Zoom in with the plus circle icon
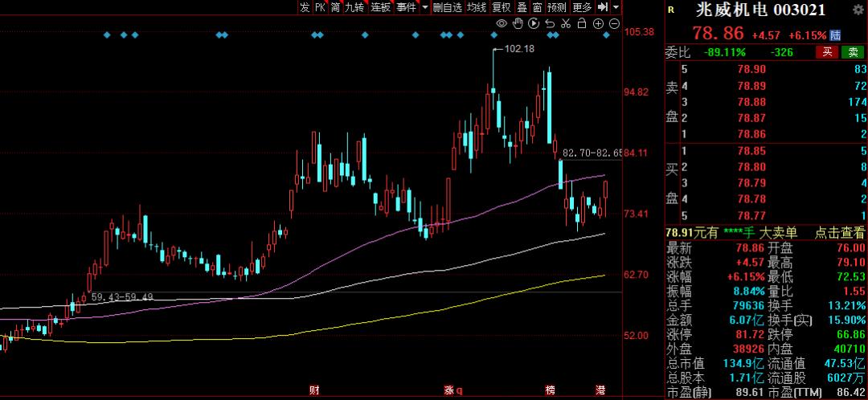Viewport: 868px width, 400px height. 598,23
